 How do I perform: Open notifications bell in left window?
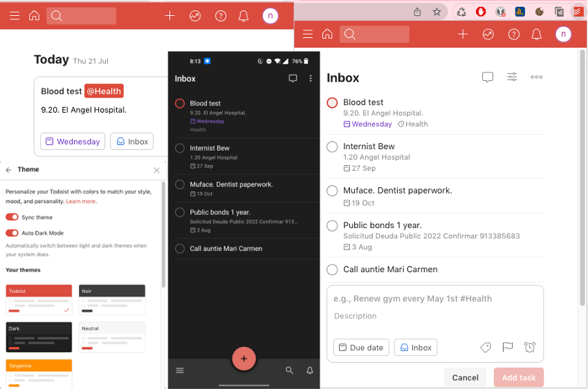(244, 16)
